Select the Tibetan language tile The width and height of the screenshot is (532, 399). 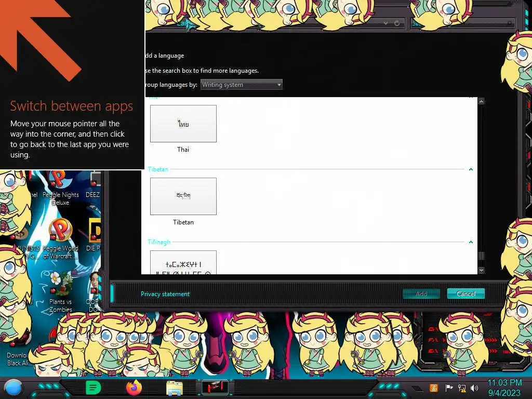tap(183, 196)
